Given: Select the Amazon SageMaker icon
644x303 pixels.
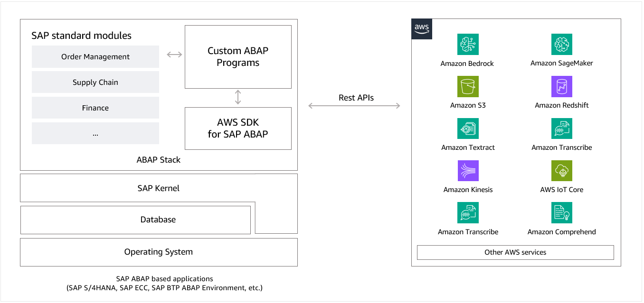Looking at the screenshot, I should coord(561,44).
